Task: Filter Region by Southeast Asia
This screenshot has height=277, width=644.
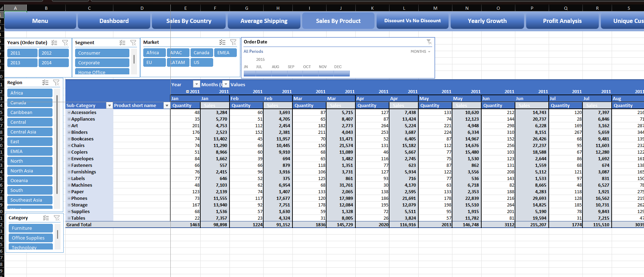Action: point(30,200)
